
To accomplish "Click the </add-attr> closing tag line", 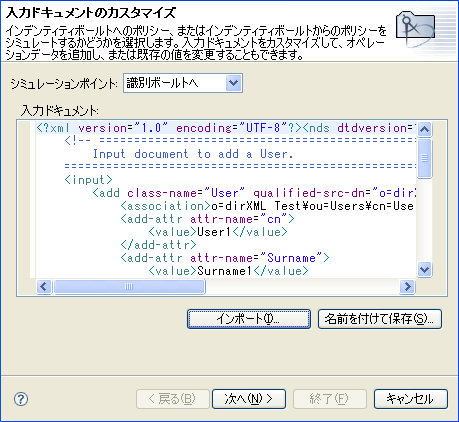I will click(x=158, y=245).
